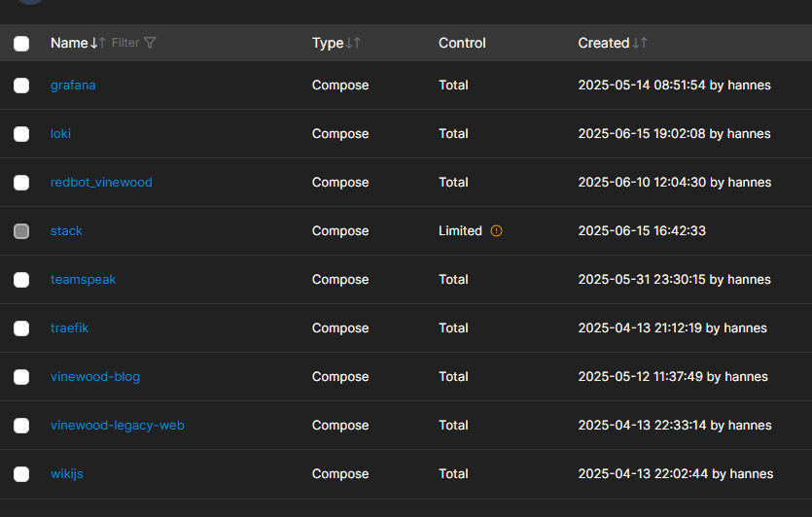
Task: Click the Created column sort arrows
Action: 640,43
